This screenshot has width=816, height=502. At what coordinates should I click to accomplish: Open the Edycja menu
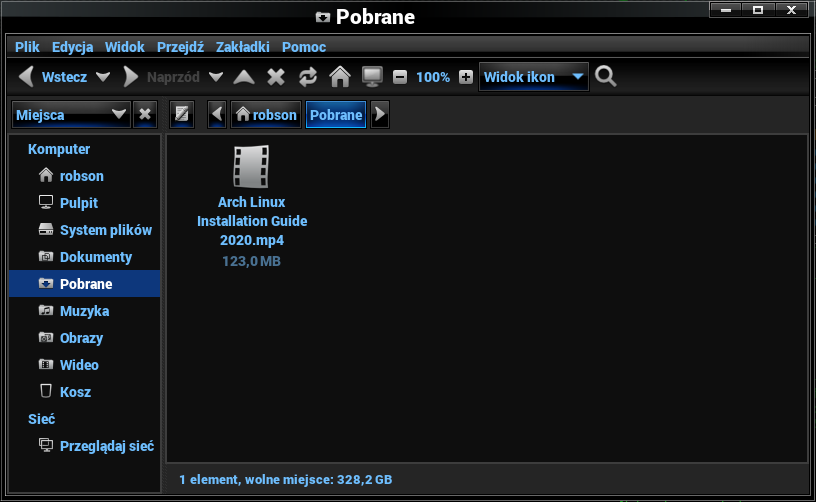click(72, 47)
